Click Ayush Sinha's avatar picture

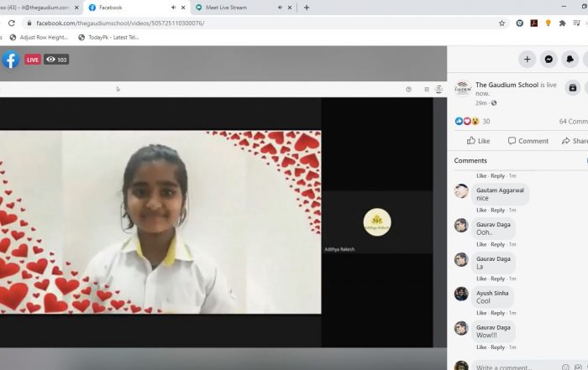[461, 294]
